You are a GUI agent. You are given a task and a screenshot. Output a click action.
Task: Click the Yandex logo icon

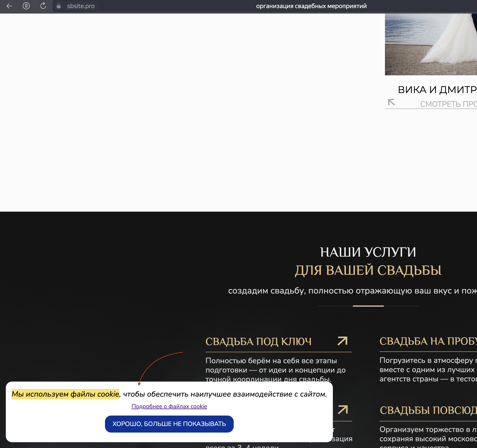click(26, 6)
